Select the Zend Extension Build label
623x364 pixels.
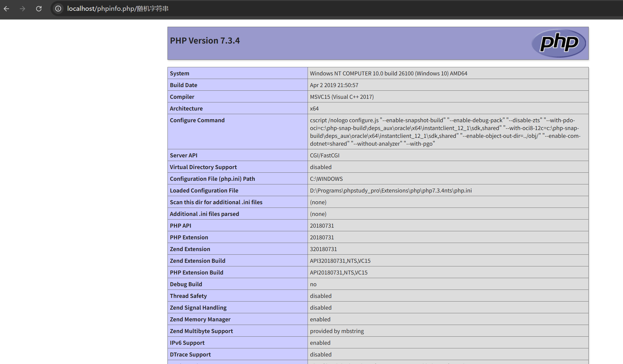(198, 261)
